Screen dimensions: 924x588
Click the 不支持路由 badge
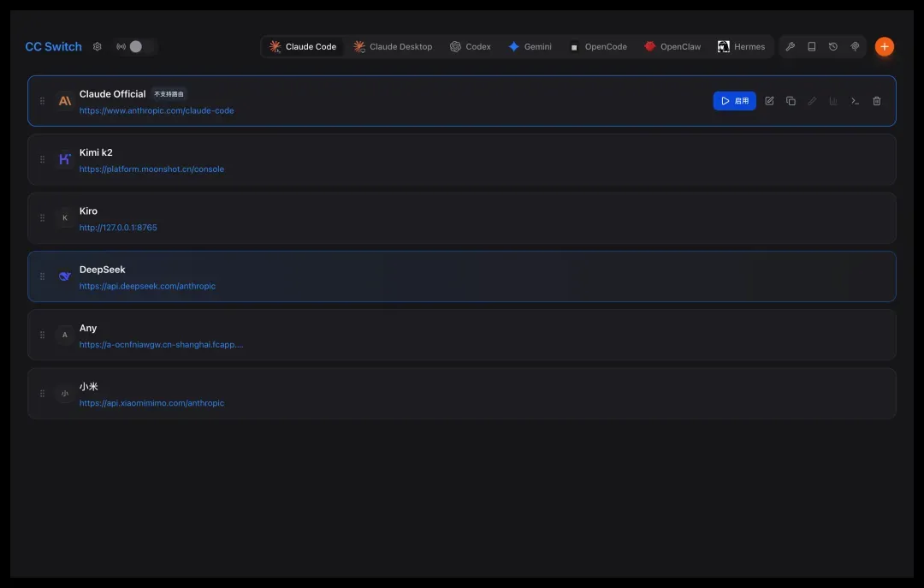[x=169, y=94]
